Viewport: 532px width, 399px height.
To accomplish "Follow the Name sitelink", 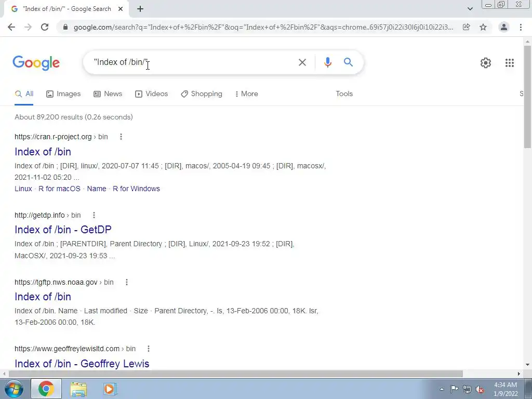I will pos(96,189).
